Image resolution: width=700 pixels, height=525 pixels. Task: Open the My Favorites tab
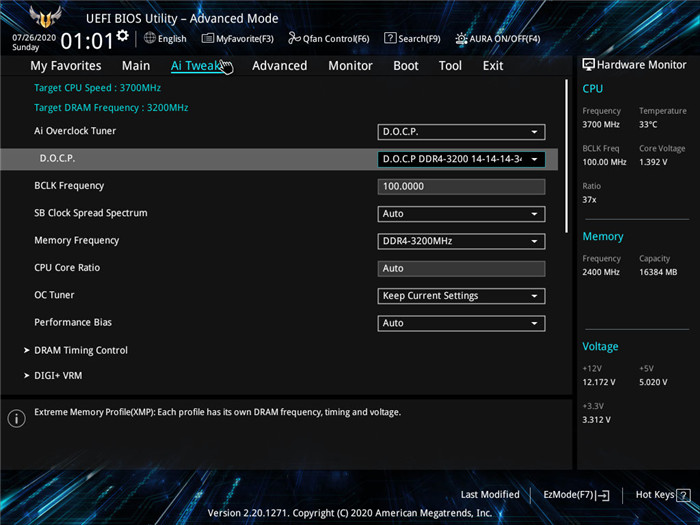point(66,66)
